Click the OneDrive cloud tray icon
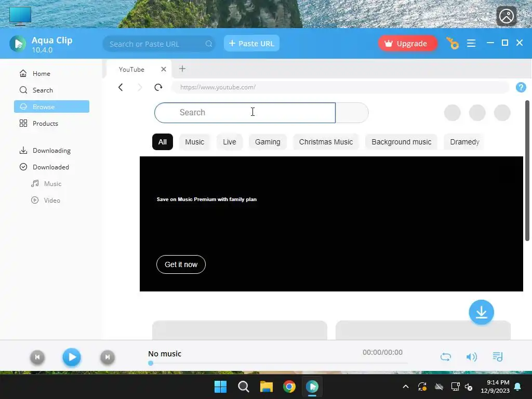The image size is (532, 399). click(439, 387)
